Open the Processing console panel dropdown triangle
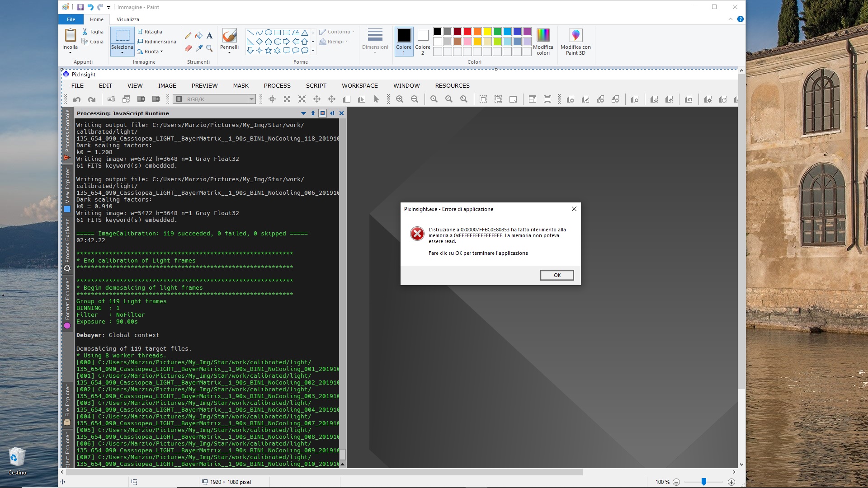Viewport: 868px width, 488px height. (x=303, y=113)
